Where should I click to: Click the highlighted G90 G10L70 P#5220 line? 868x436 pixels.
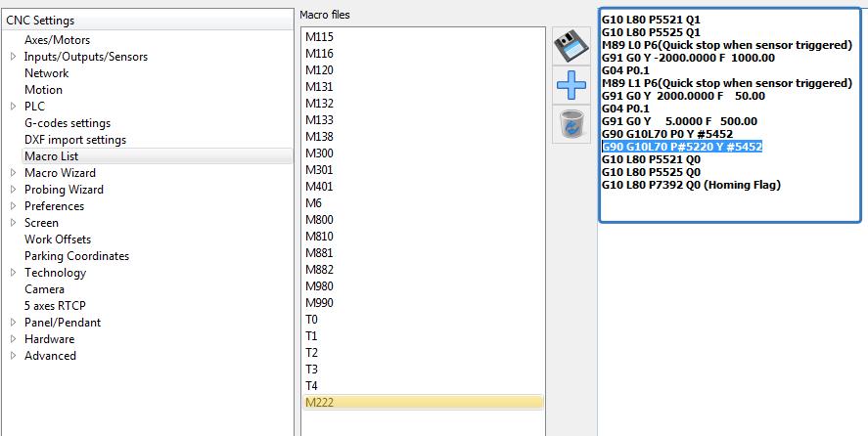pyautogui.click(x=681, y=147)
